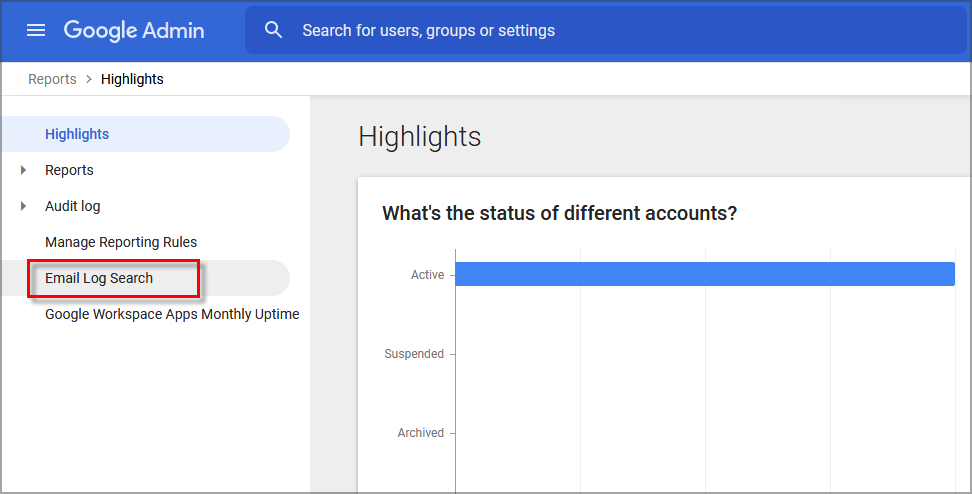Open Google Workspace Apps Monthly Uptime
The height and width of the screenshot is (494, 972).
(172, 314)
